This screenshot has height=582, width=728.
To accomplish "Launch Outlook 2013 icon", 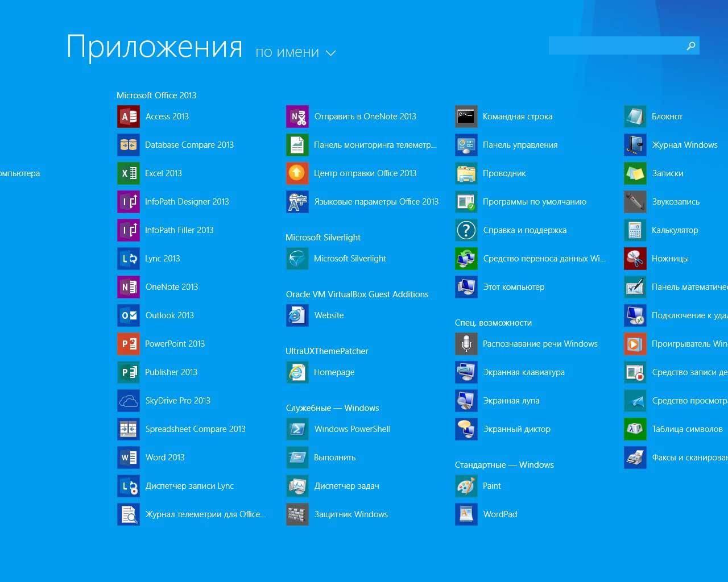I will pos(129,315).
